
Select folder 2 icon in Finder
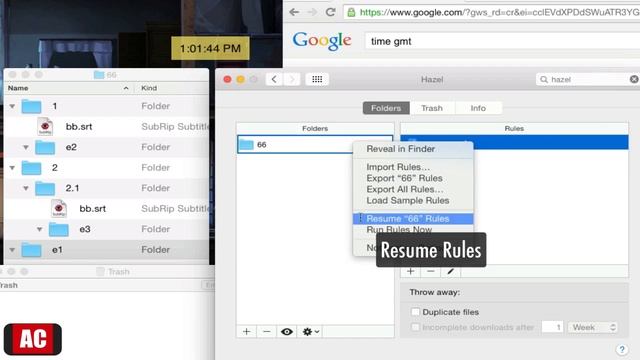(x=31, y=168)
